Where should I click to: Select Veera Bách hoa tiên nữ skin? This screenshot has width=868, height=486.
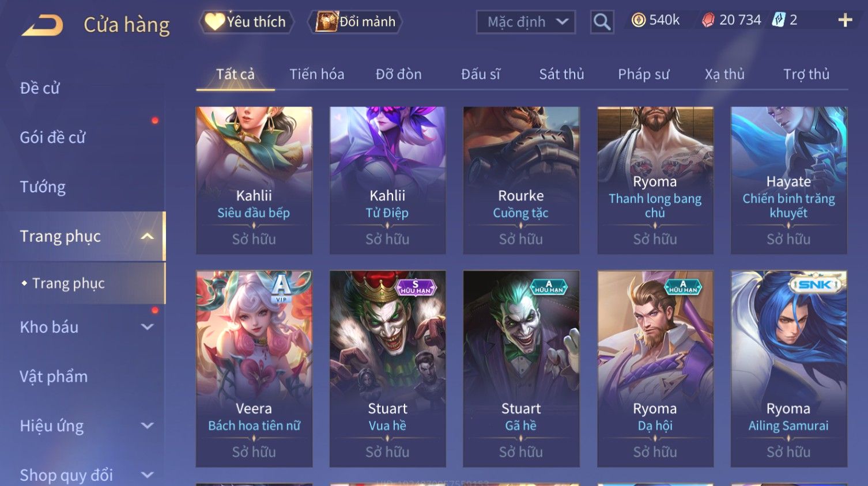click(254, 369)
